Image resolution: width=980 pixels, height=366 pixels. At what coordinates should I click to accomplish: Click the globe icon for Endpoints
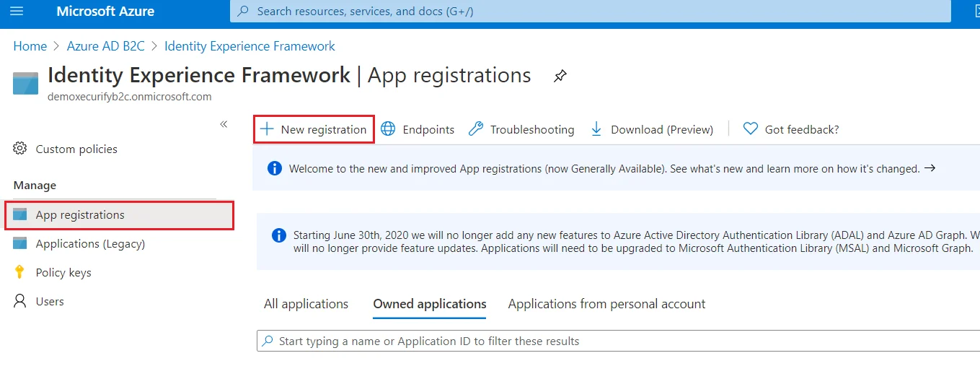388,129
